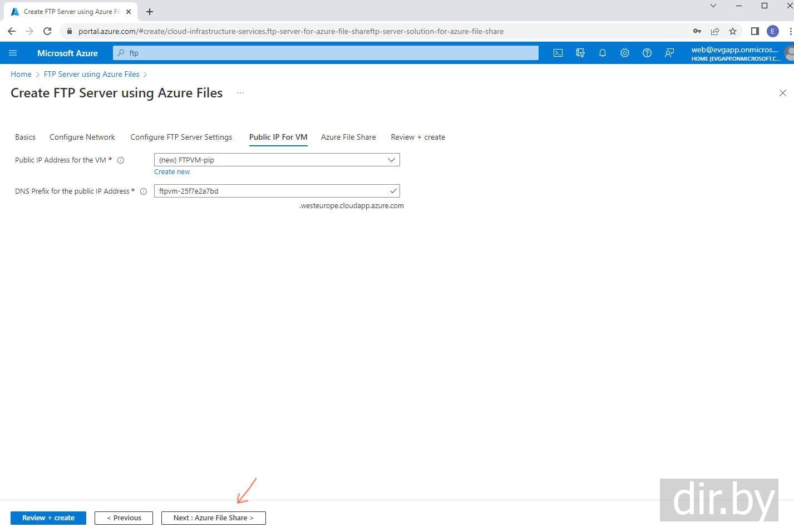Open the Azure portal hamburger menu
The image size is (794, 532).
tap(13, 53)
